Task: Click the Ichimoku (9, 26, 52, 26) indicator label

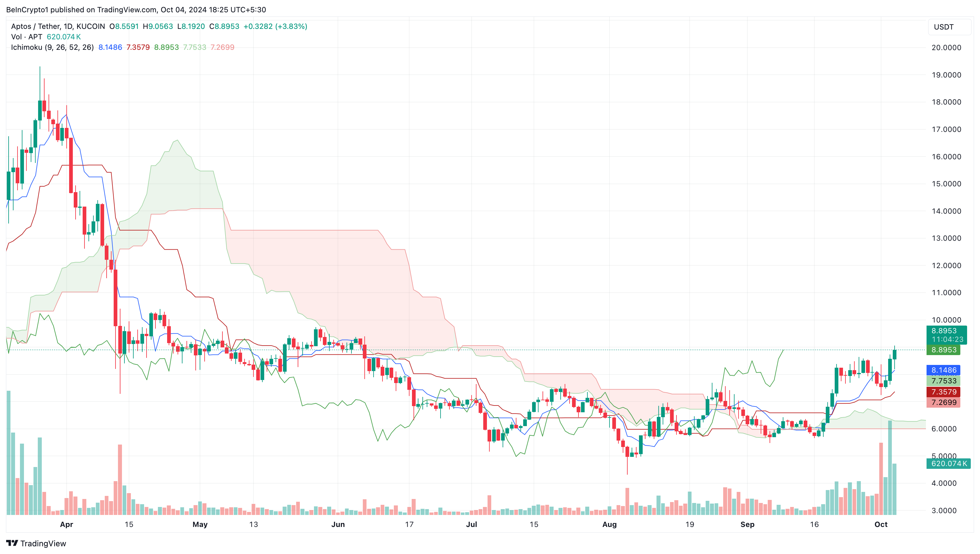Action: coord(52,47)
